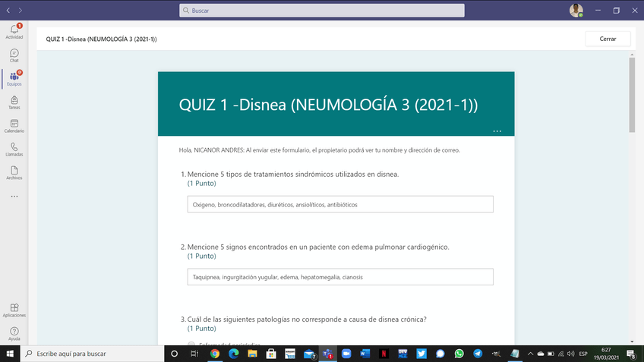644x362 pixels.
Task: Open Microsoft Word from the taskbar
Action: pyautogui.click(x=365, y=354)
